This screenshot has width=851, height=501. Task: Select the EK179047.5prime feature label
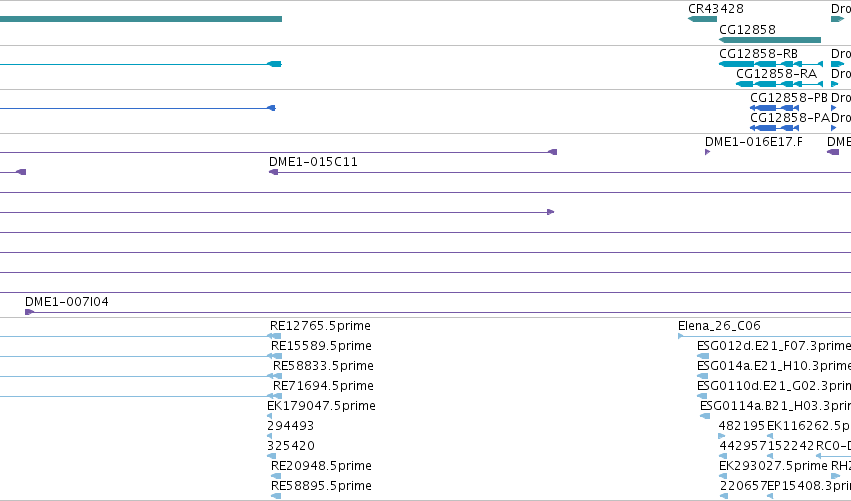[321, 405]
